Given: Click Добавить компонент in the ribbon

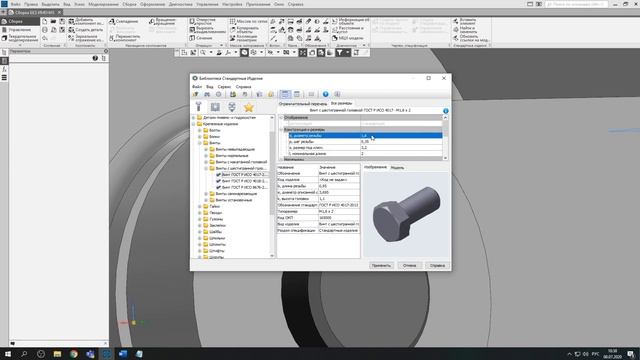Looking at the screenshot, I should click(86, 21).
